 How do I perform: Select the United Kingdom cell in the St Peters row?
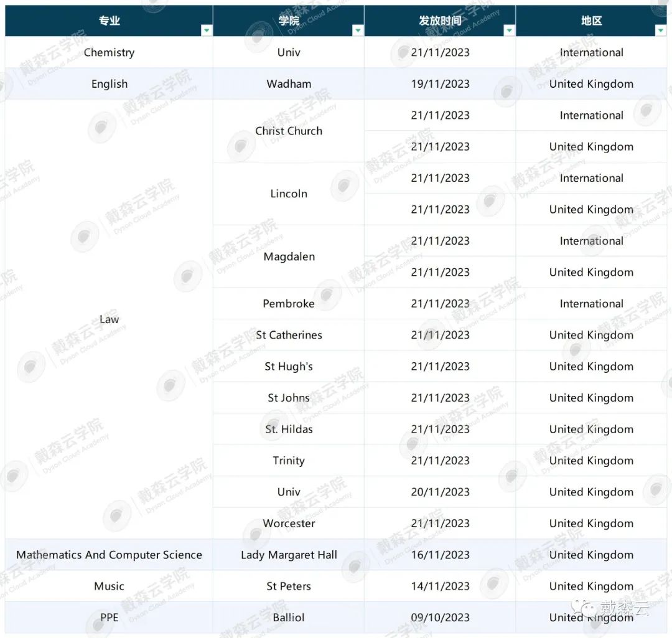coord(592,586)
